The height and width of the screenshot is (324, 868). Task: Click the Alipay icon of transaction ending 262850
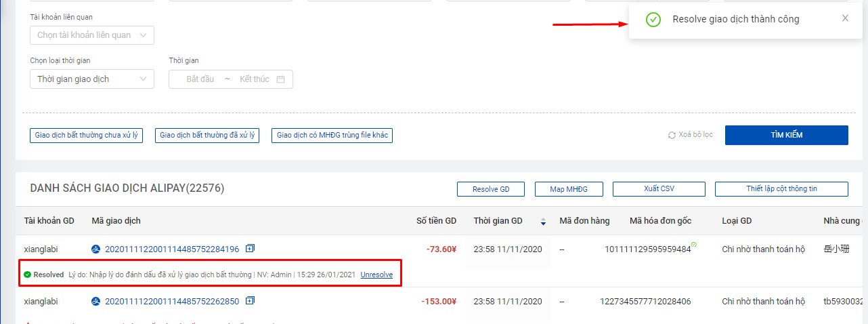96,302
